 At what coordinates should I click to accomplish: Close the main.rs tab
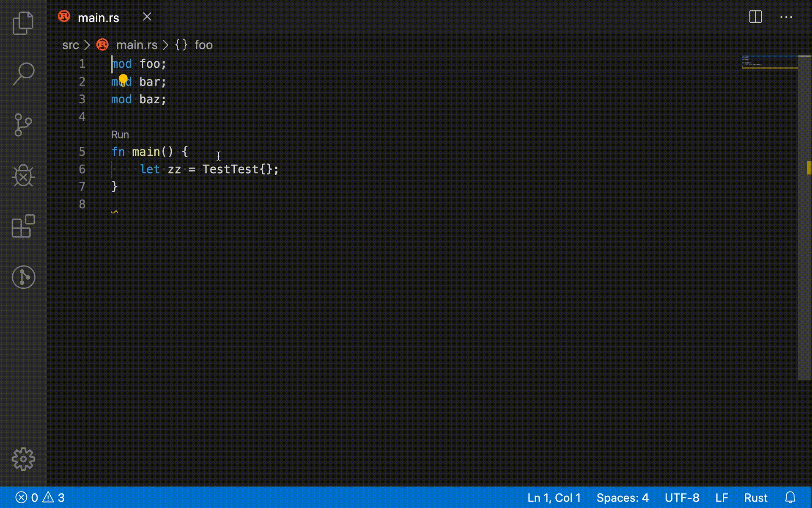click(x=147, y=17)
